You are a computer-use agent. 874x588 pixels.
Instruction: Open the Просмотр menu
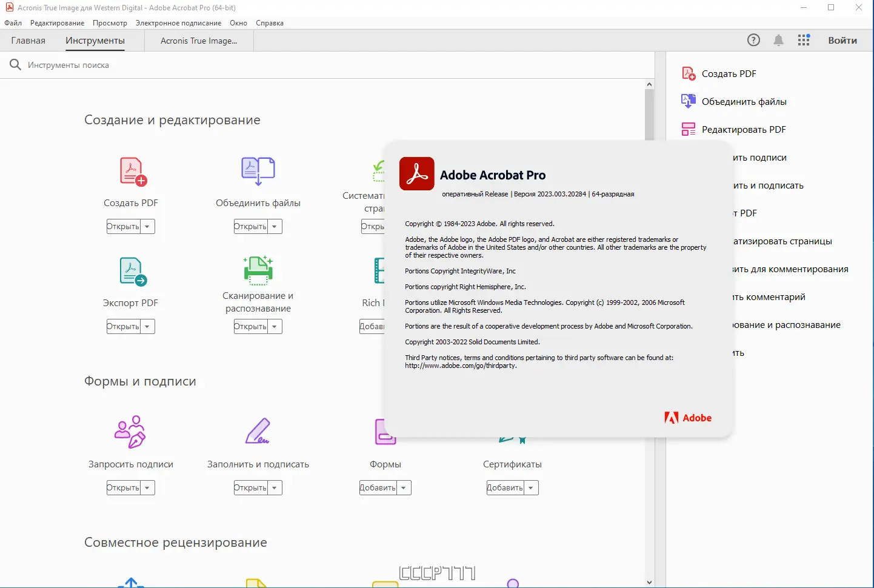point(110,23)
